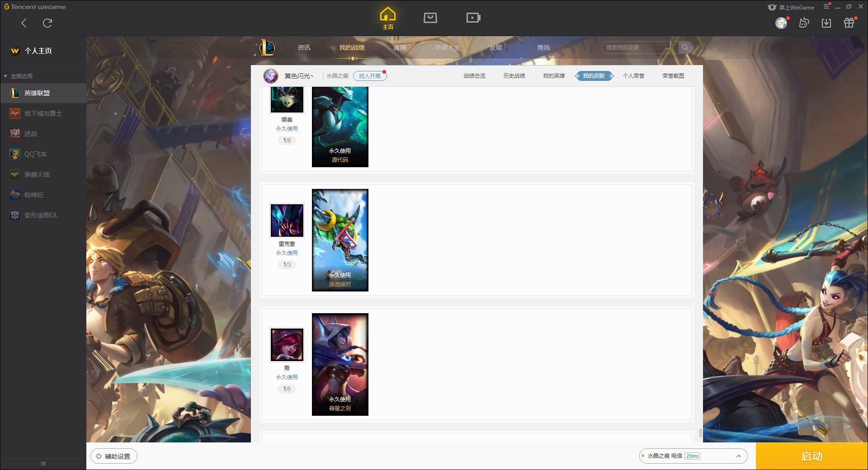Screen dimensions: 868x470
Task: Go back with the left arrow
Action: [x=24, y=23]
